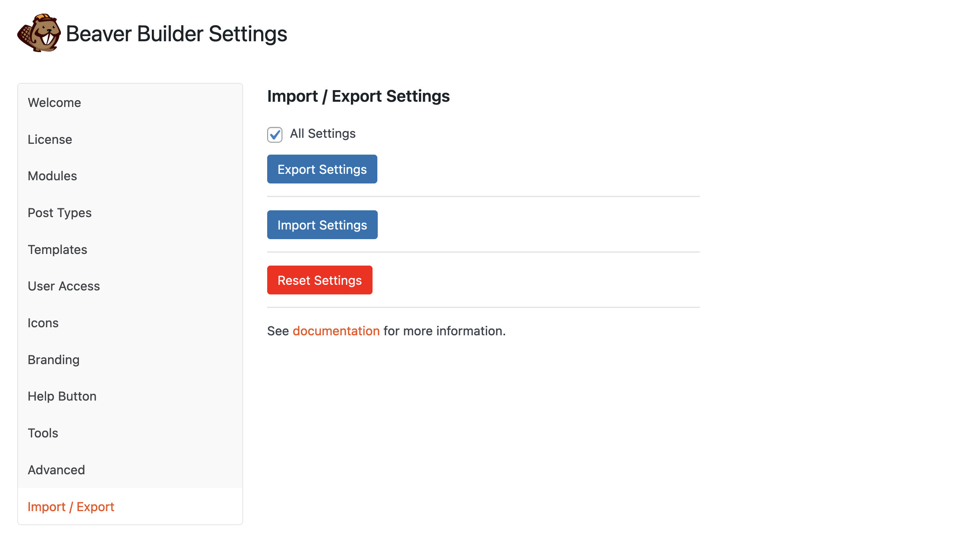
Task: Click the Import / Export Settings heading
Action: 358,96
